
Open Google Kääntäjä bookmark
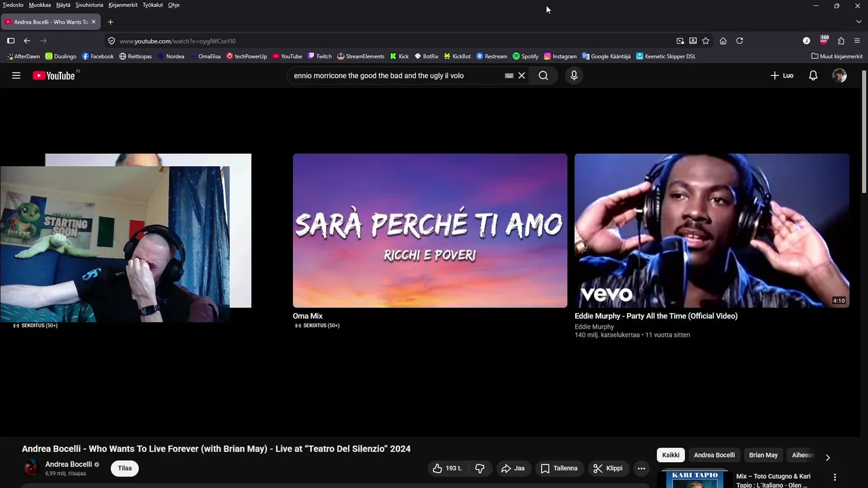tap(606, 56)
